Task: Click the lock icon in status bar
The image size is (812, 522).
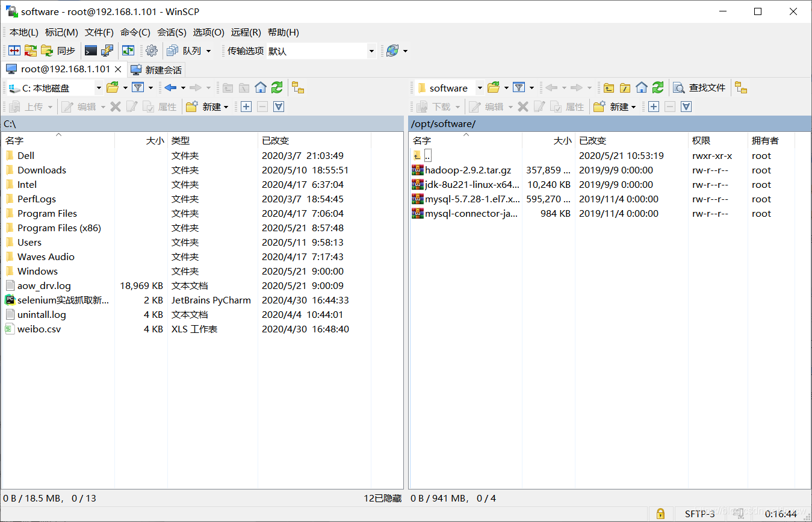Action: tap(660, 514)
